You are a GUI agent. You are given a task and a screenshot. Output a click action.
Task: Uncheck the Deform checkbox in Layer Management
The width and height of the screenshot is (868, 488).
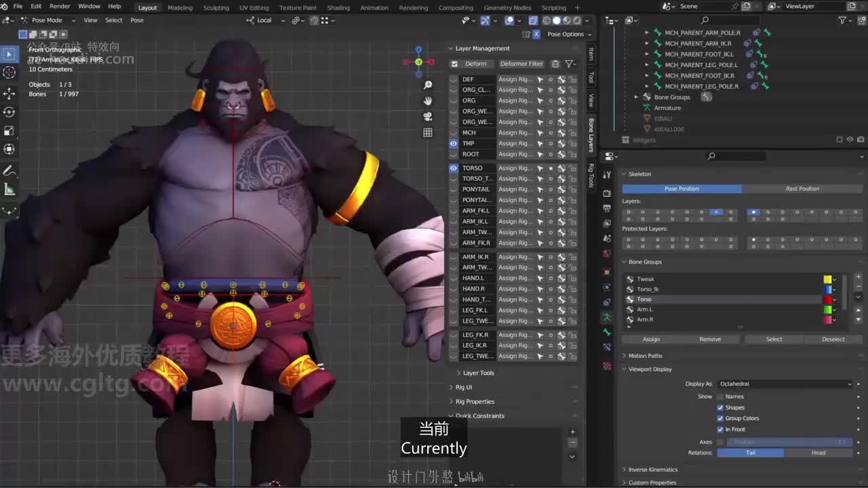454,64
